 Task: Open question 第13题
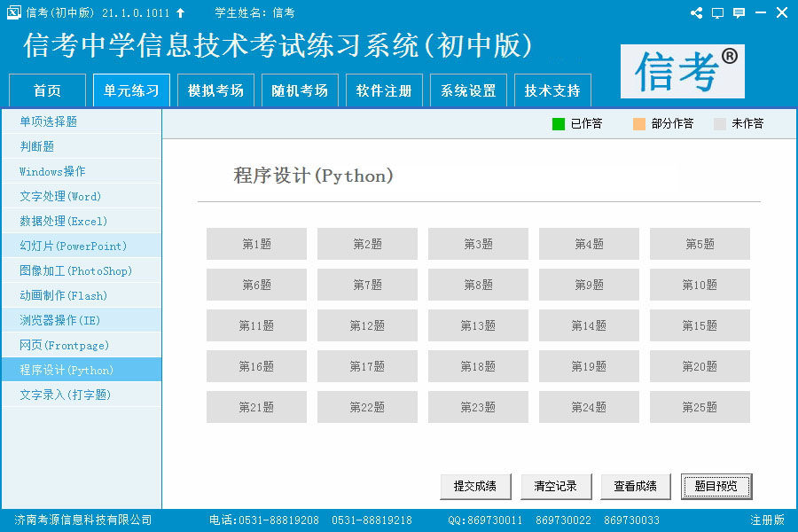pyautogui.click(x=478, y=325)
